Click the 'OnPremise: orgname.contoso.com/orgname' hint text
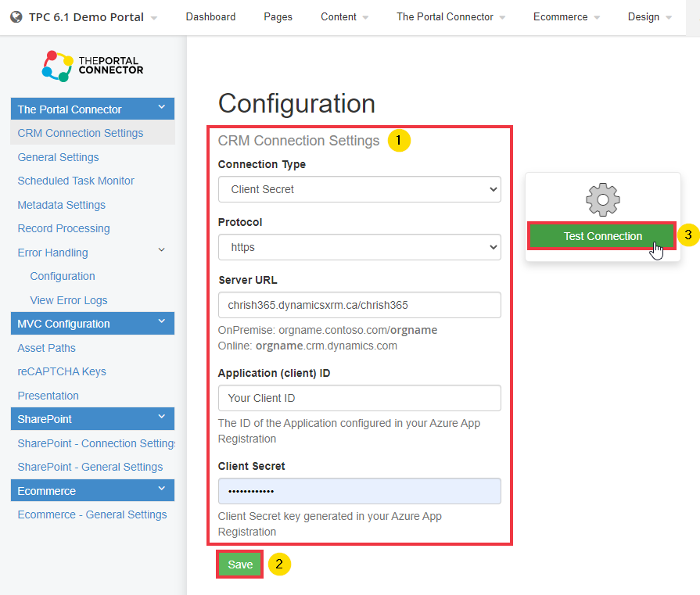 pos(328,330)
